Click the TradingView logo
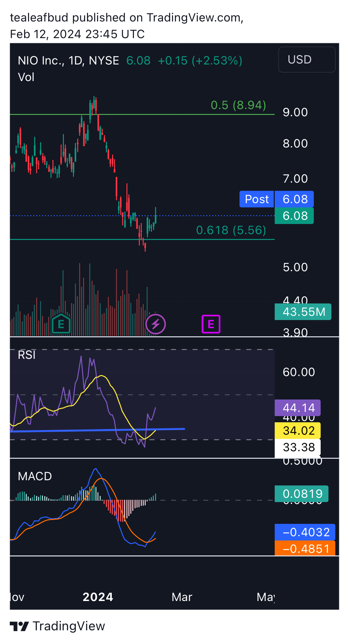The height and width of the screenshot is (644, 349). 19,626
